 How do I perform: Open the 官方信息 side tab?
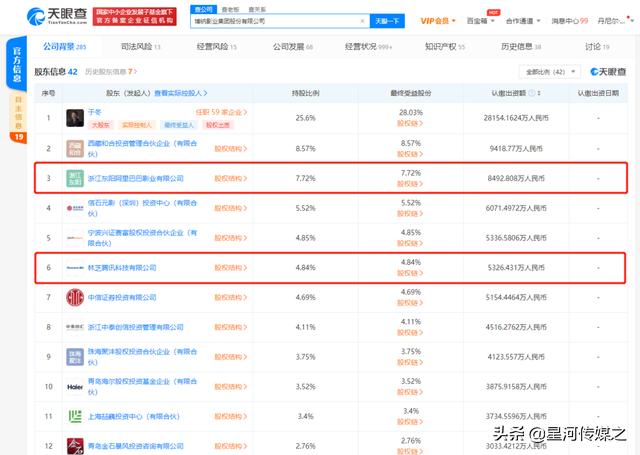(x=17, y=63)
